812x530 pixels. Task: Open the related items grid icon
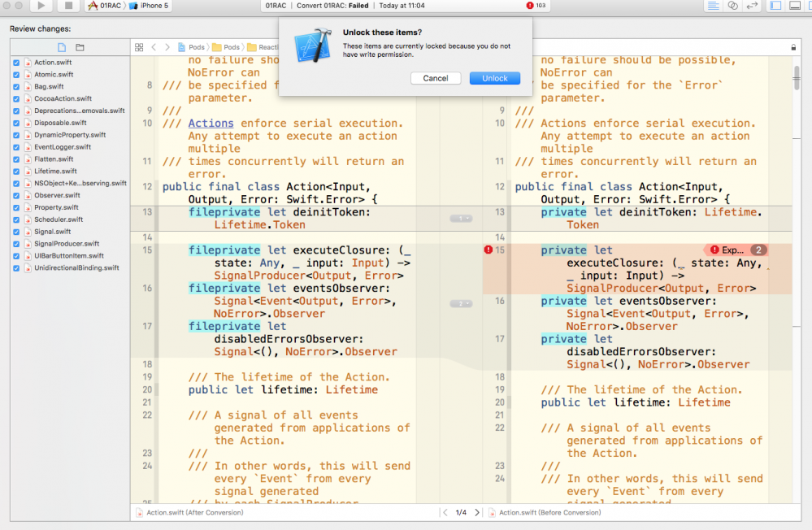point(139,47)
